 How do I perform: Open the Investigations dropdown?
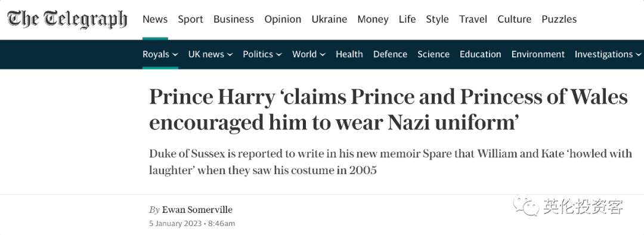(x=608, y=54)
